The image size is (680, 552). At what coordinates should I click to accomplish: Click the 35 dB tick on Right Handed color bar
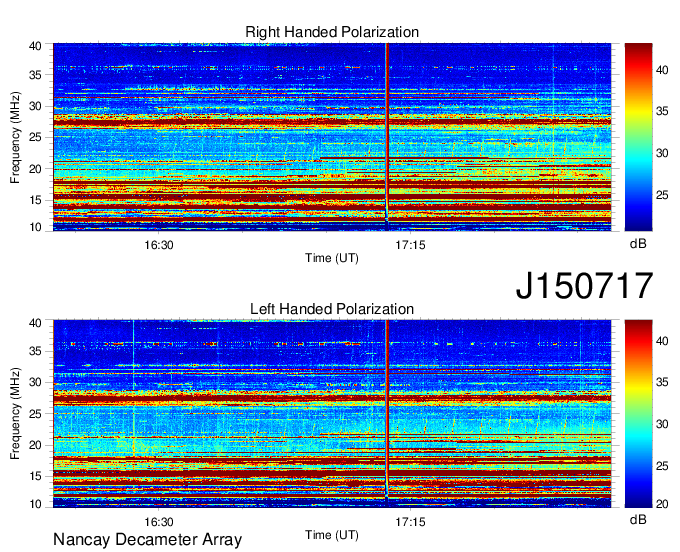click(662, 111)
